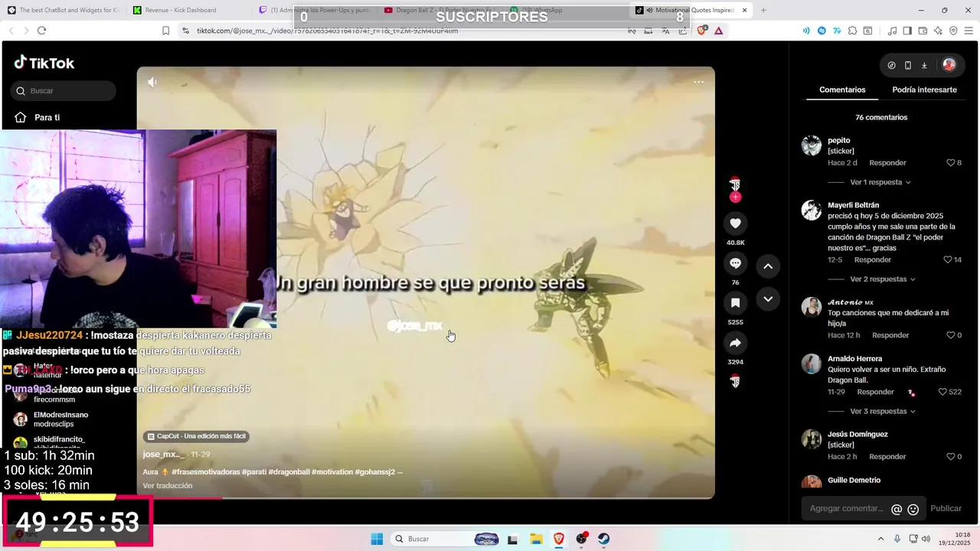Viewport: 980px width, 551px height.
Task: Click the download app icon in TikTok bar
Action: coord(924,65)
